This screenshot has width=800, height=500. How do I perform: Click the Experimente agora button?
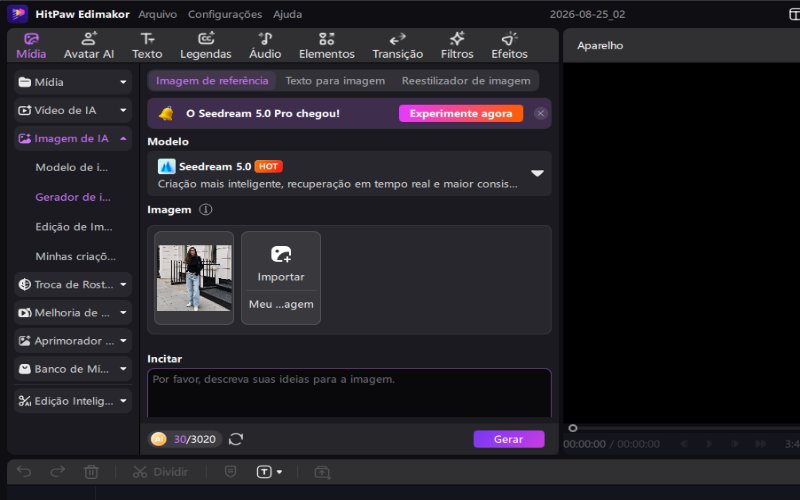pyautogui.click(x=461, y=113)
